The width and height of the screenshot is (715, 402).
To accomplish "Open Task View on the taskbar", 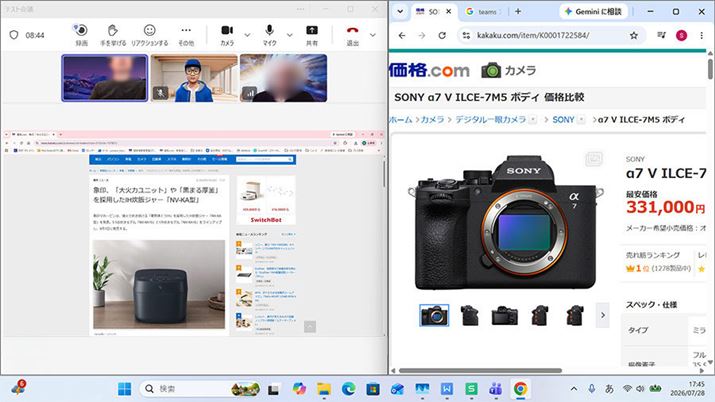I will click(274, 389).
